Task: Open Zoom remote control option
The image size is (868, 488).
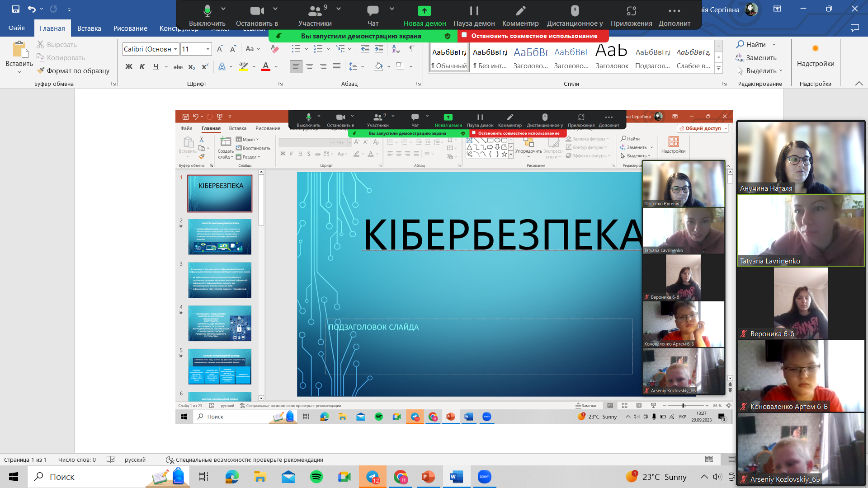Action: click(x=575, y=16)
